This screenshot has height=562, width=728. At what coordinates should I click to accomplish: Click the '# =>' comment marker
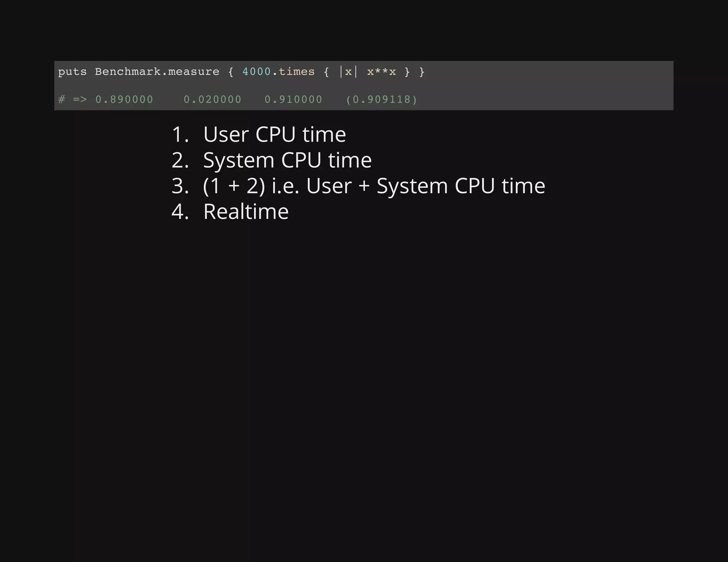[73, 99]
